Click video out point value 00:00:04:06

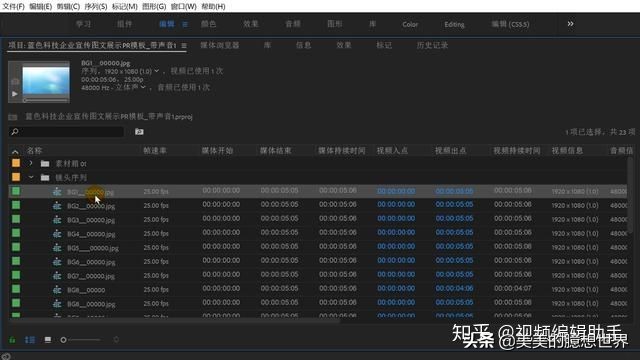tap(454, 289)
